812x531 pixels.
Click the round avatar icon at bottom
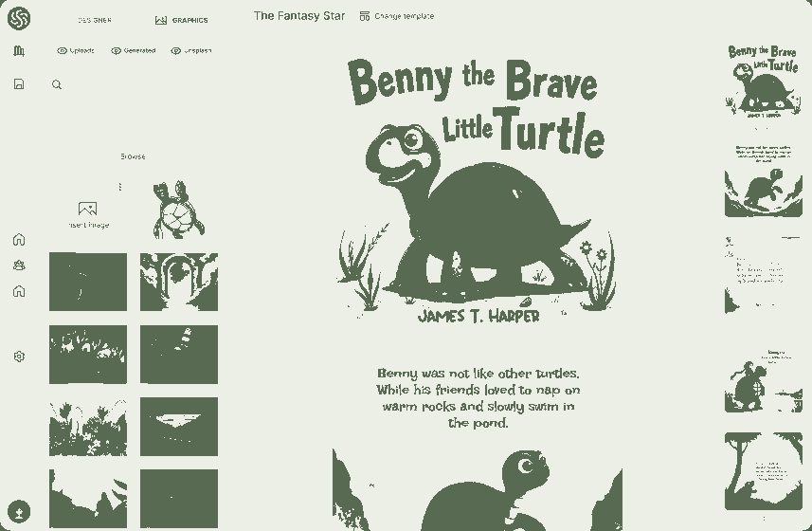pyautogui.click(x=19, y=512)
